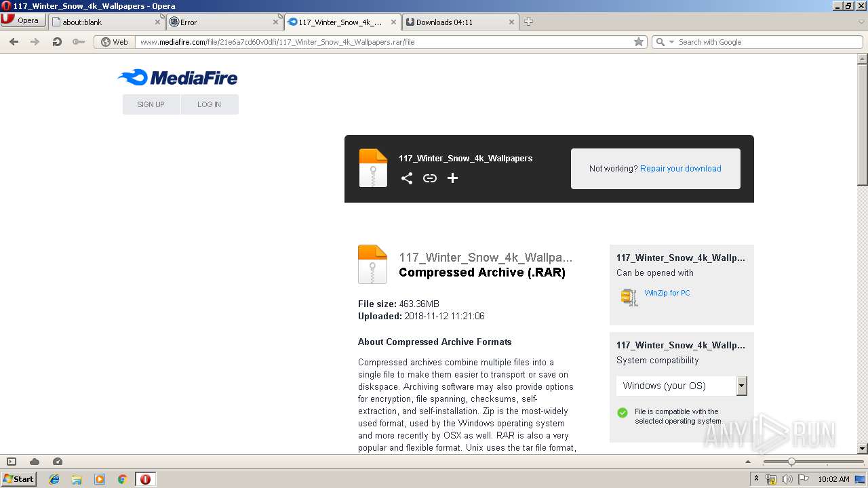Image resolution: width=868 pixels, height=488 pixels.
Task: Click the Windows Start button
Action: (x=19, y=479)
